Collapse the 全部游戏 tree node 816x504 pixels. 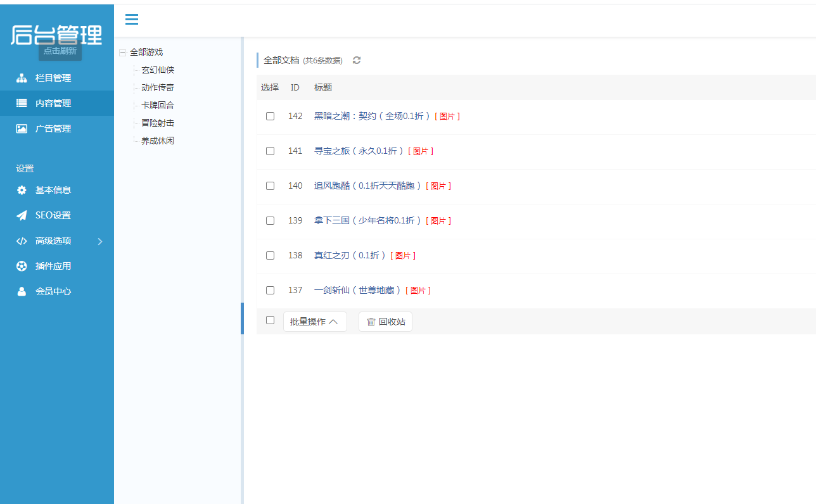click(x=122, y=53)
